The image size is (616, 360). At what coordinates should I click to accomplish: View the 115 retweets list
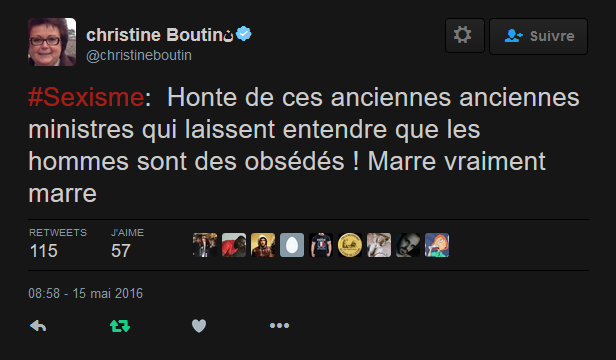58,244
